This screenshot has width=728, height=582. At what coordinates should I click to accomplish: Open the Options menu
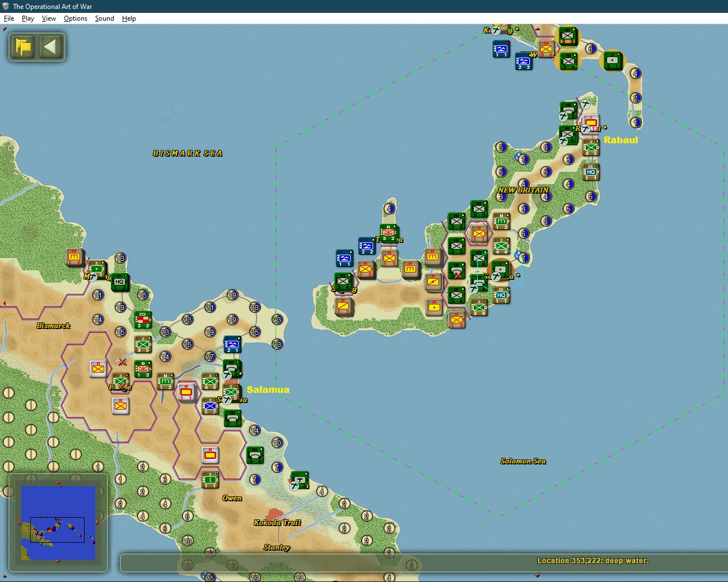click(x=76, y=18)
